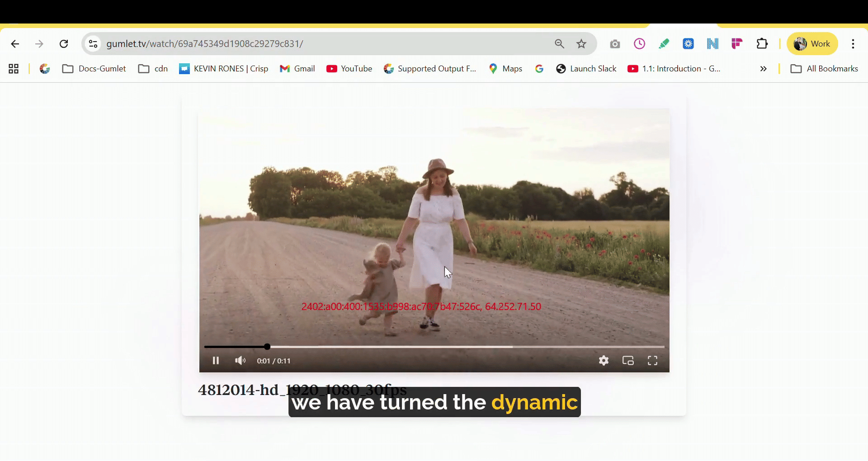868x461 pixels.
Task: Enter fullscreen video mode
Action: 652,361
